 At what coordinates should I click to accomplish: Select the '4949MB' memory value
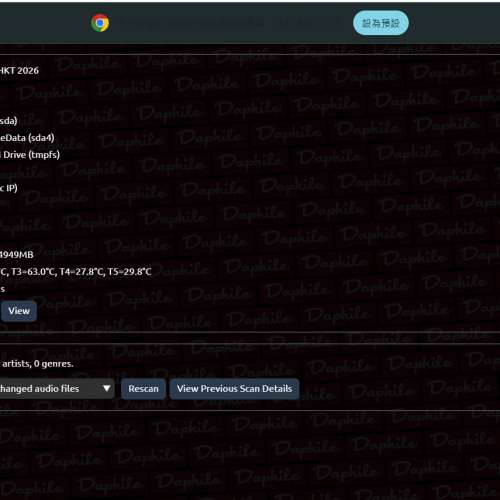pyautogui.click(x=17, y=255)
